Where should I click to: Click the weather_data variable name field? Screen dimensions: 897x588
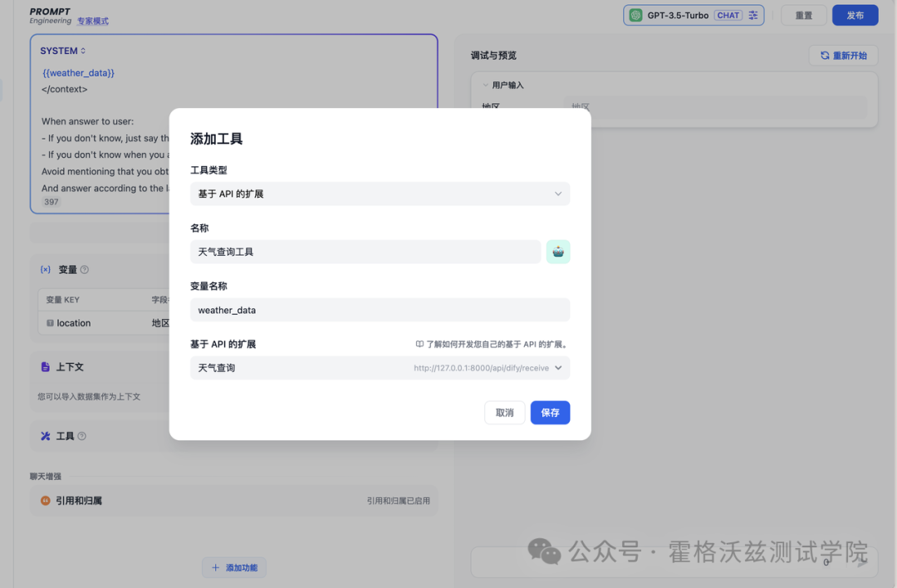click(380, 310)
